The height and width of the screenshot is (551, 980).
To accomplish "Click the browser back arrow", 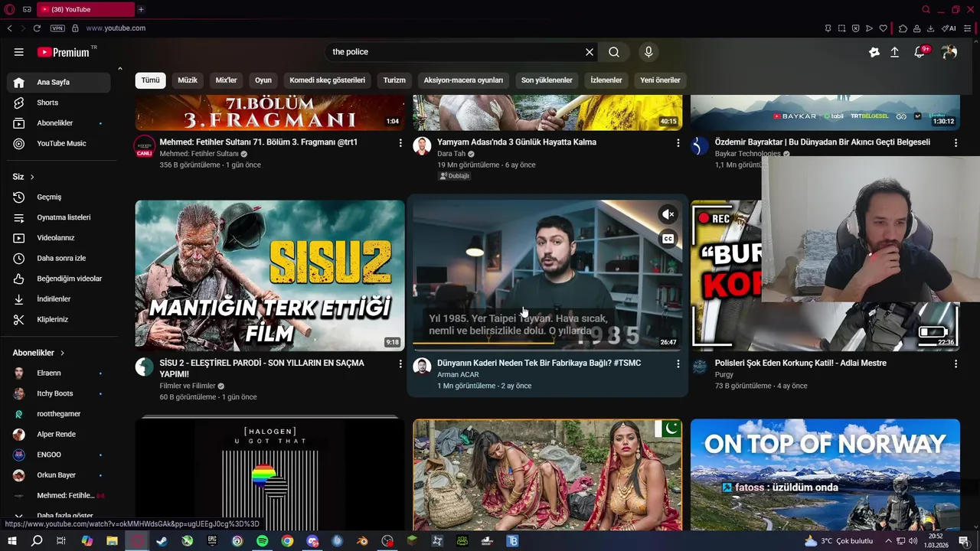I will point(9,28).
